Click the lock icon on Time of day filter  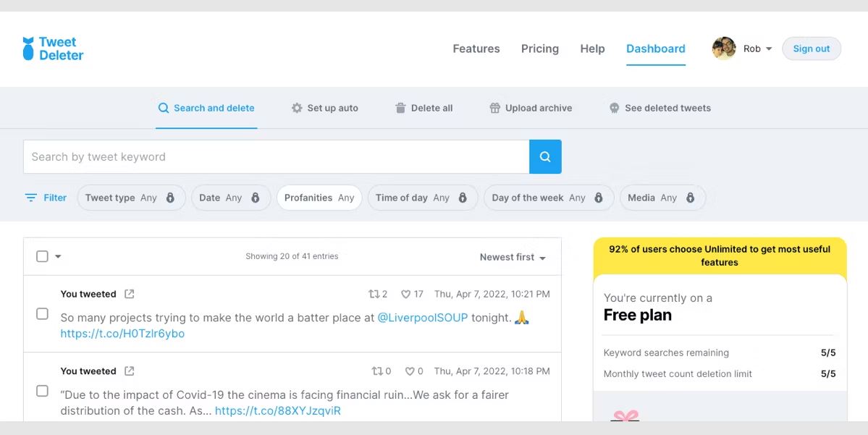click(463, 198)
